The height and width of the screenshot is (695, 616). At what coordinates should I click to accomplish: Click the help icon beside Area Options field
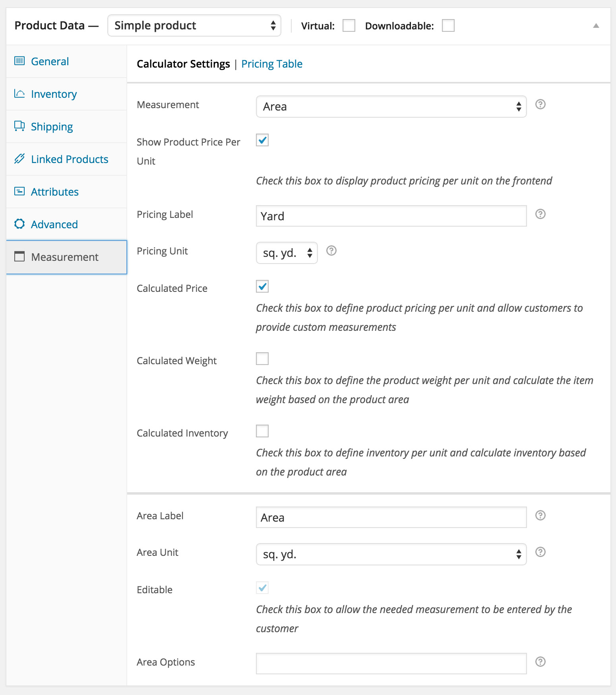(x=540, y=662)
